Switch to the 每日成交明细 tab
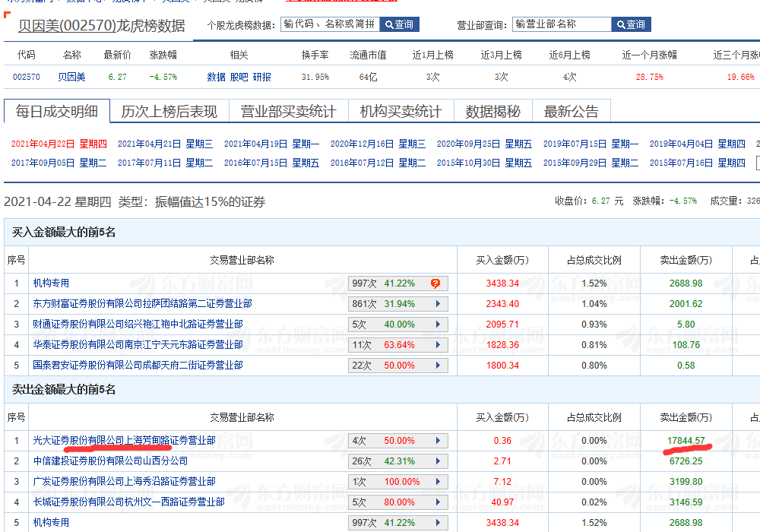Screen dimensions: 760x532 57,112
